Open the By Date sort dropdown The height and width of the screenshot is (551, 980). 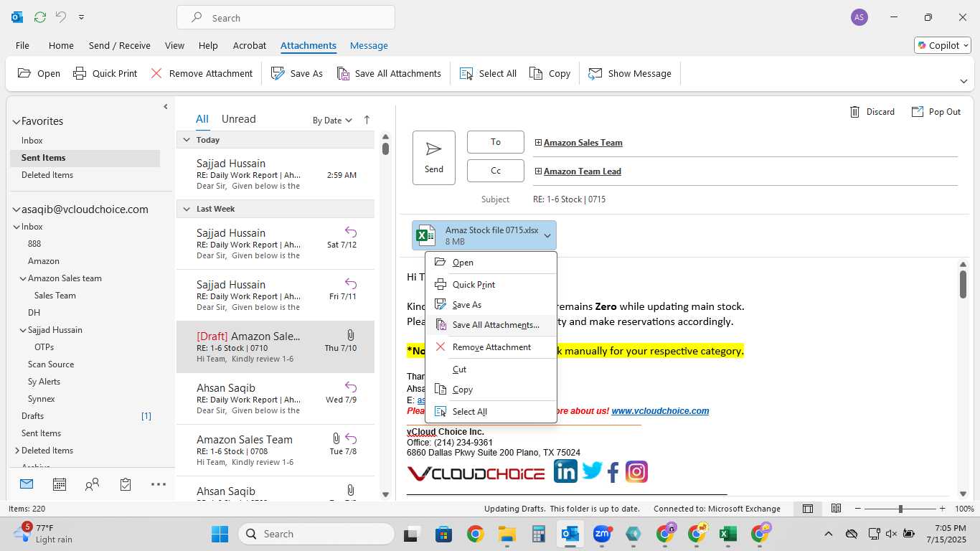point(332,120)
